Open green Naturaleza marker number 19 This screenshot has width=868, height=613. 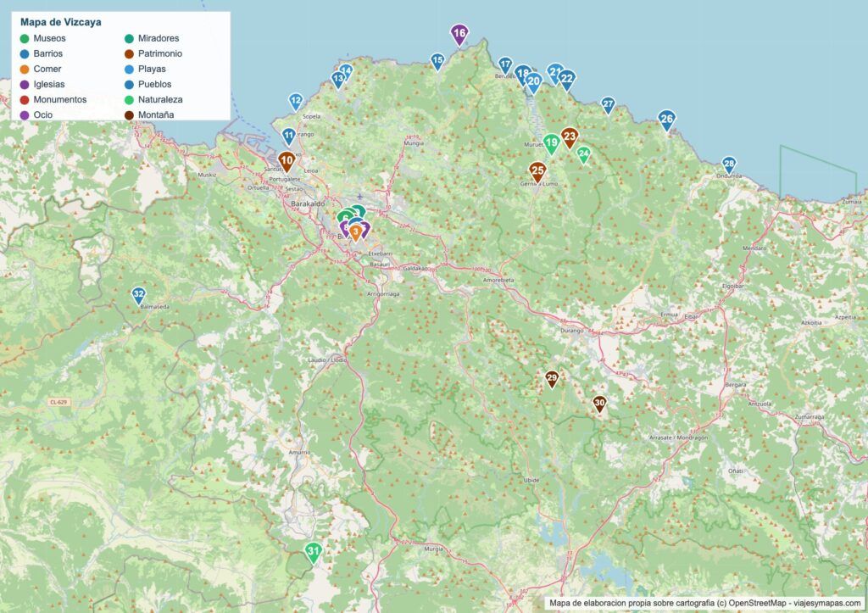[551, 143]
